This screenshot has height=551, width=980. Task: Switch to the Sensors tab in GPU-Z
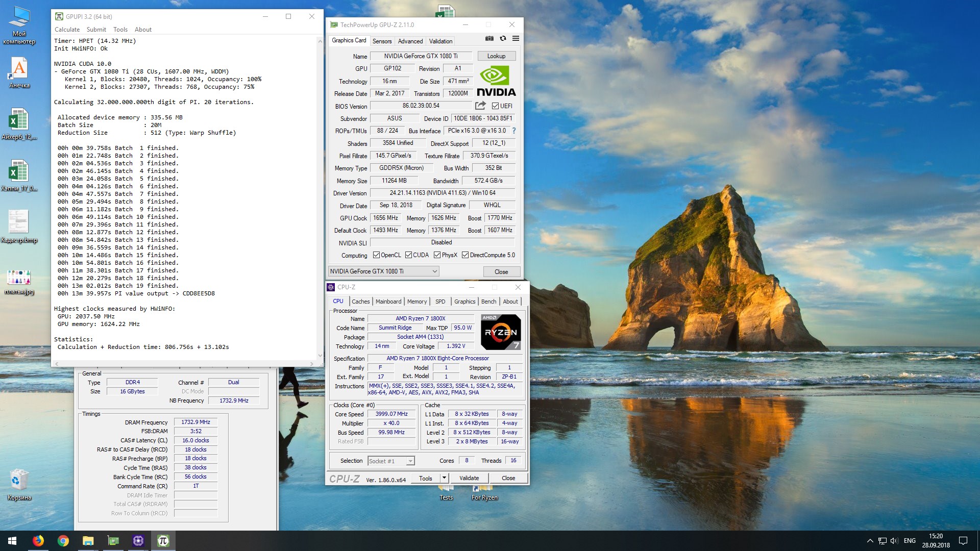[x=382, y=41]
